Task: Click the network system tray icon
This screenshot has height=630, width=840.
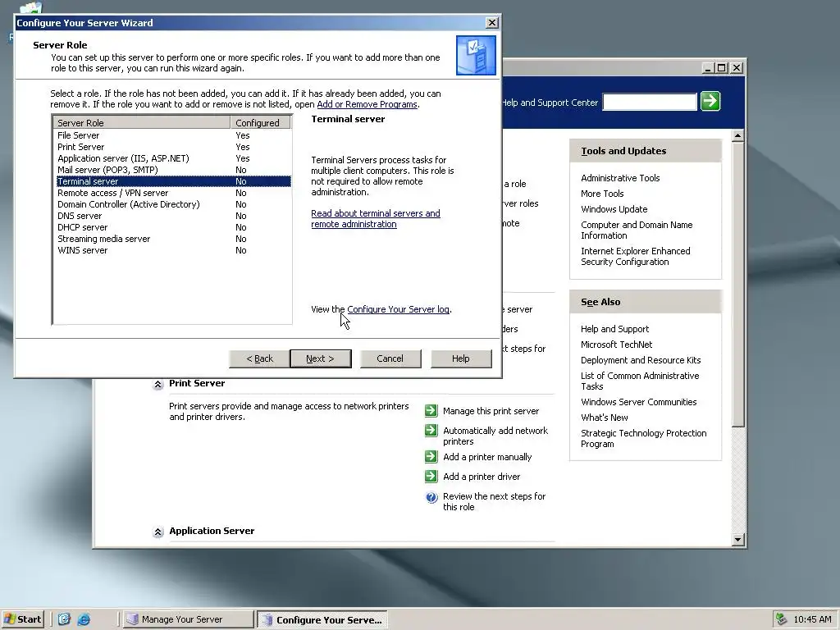Action: (x=781, y=619)
